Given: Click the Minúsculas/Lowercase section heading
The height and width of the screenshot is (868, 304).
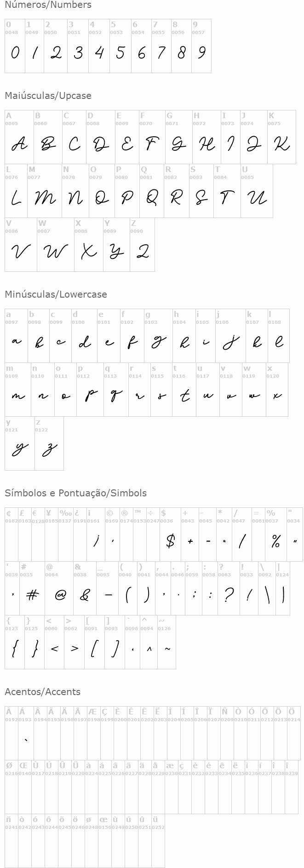Looking at the screenshot, I should point(56,294).
